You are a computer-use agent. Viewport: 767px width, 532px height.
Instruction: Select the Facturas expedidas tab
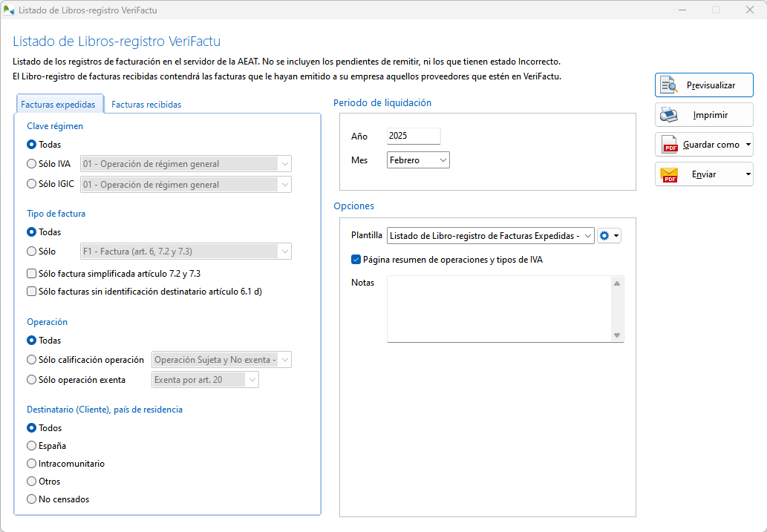[x=59, y=105]
